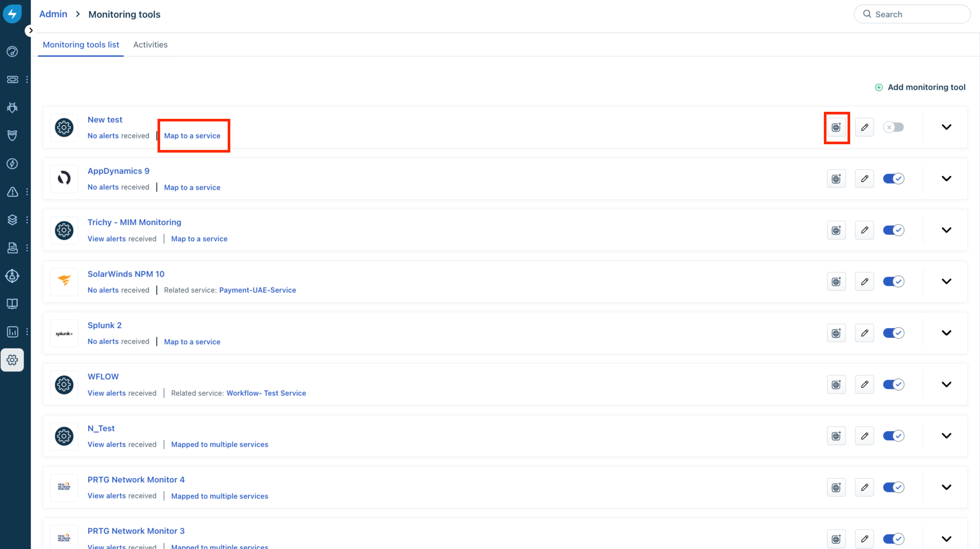Viewport: 980px width, 549px height.
Task: Click the alert triangle icon in sidebar
Action: tap(12, 192)
